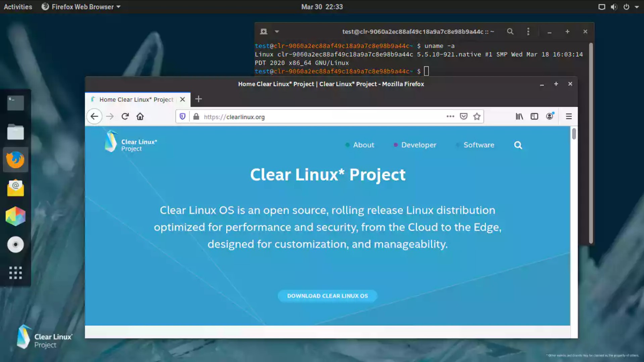Screen dimensions: 644x362
Task: Open Activities overview
Action: click(18, 7)
